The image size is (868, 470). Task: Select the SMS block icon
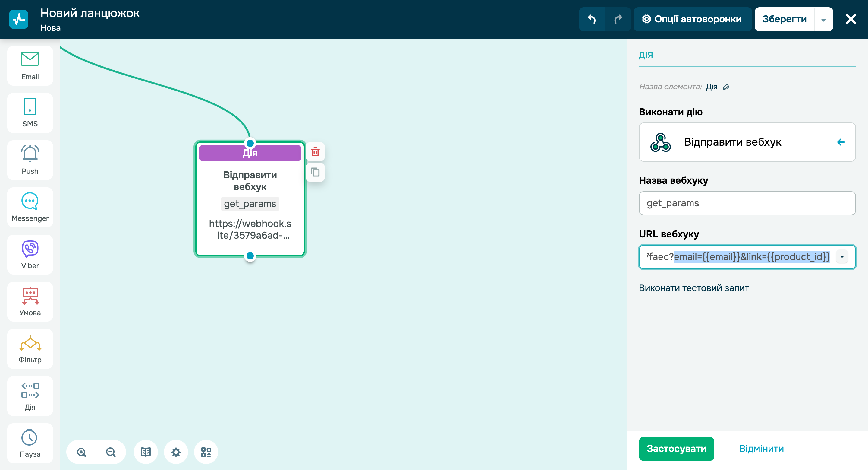click(30, 113)
